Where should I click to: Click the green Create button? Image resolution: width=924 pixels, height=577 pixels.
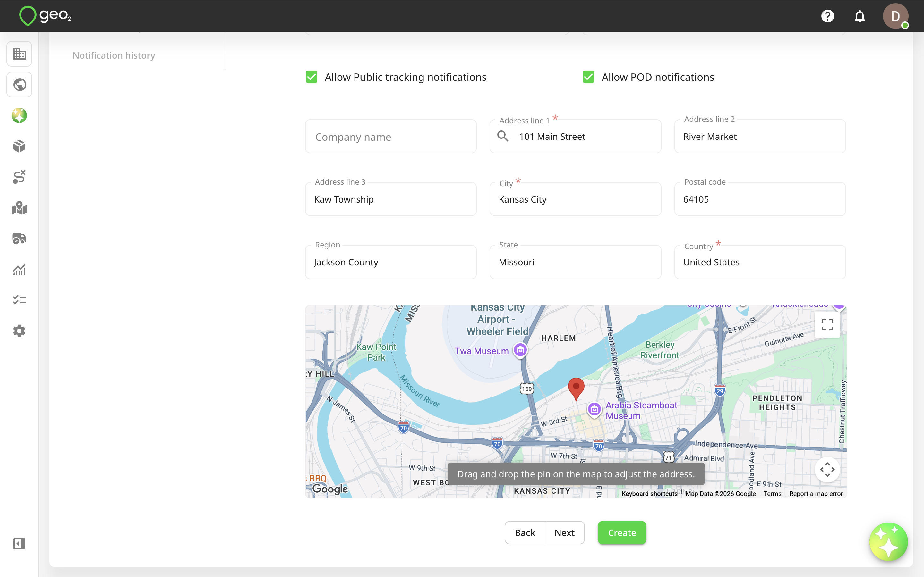tap(621, 533)
